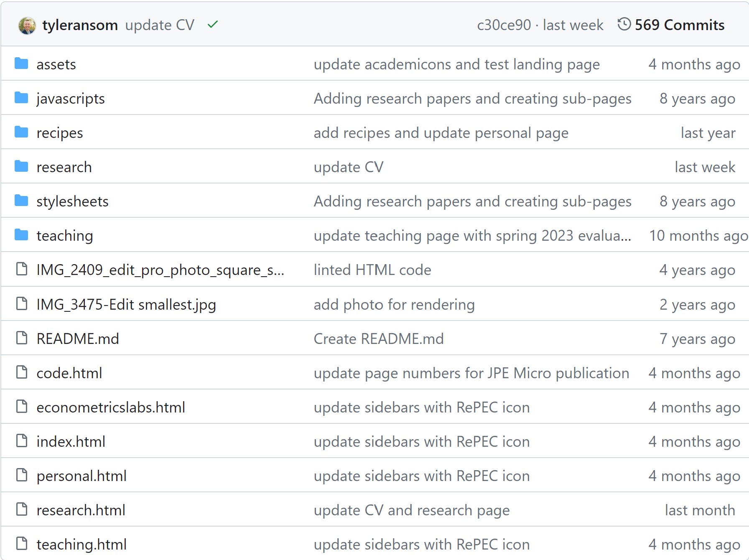Viewport: 749px width, 560px height.
Task: Click the README.md file icon
Action: 21,338
